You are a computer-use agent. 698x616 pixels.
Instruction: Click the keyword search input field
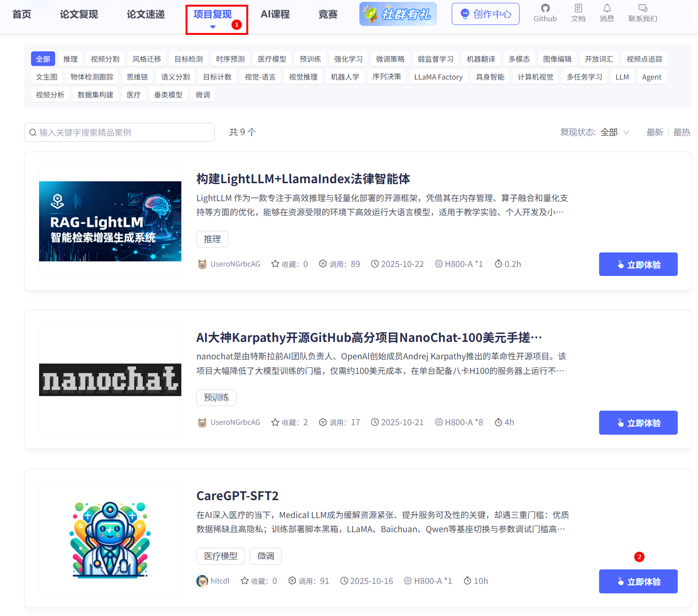coord(118,132)
